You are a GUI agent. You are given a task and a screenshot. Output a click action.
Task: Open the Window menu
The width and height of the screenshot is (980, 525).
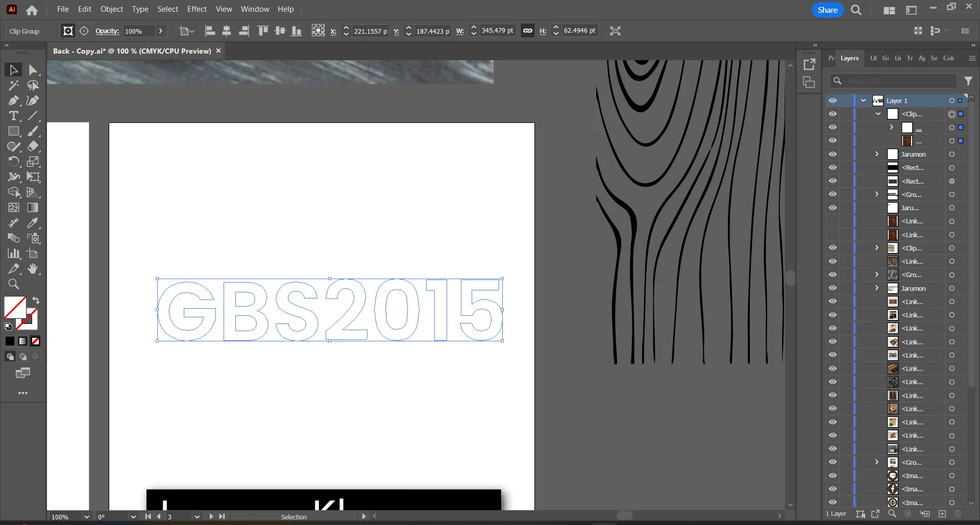(255, 9)
